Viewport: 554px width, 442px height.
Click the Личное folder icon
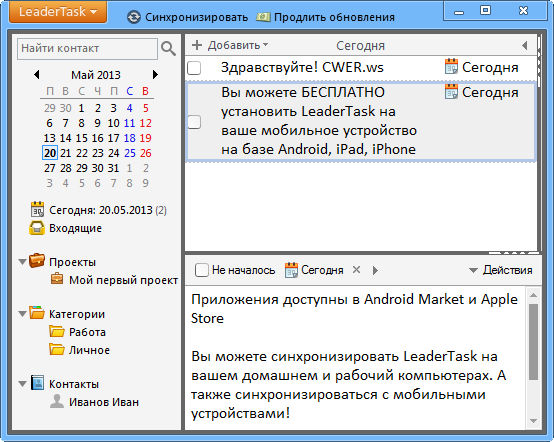tap(57, 349)
